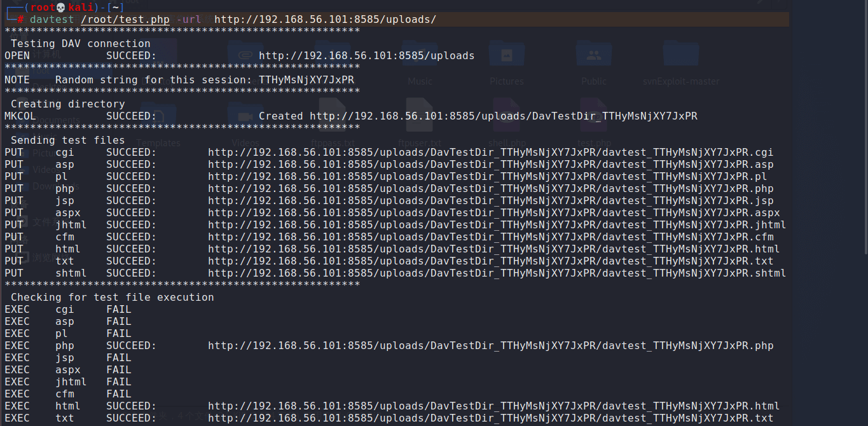Select the ftpuser.txt file icon

[x=420, y=116]
